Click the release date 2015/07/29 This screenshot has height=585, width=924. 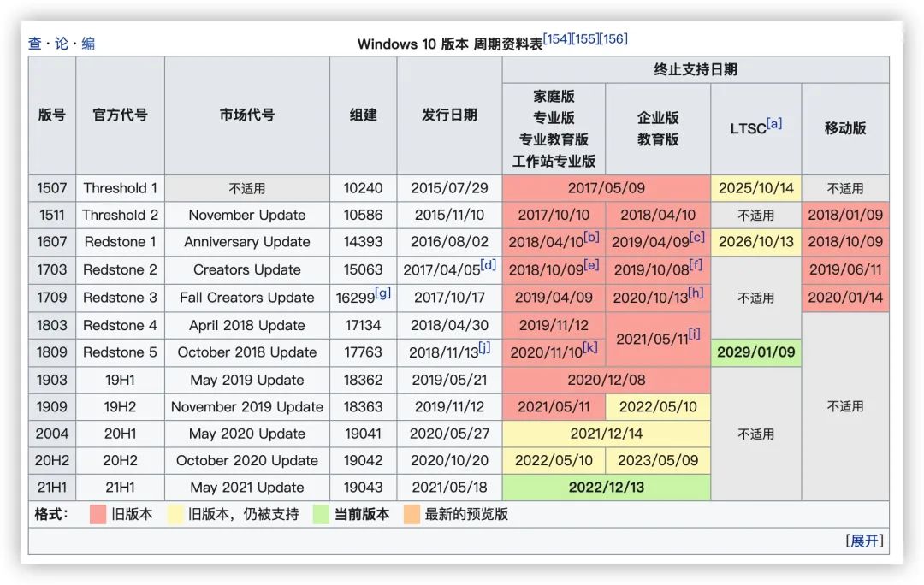450,188
